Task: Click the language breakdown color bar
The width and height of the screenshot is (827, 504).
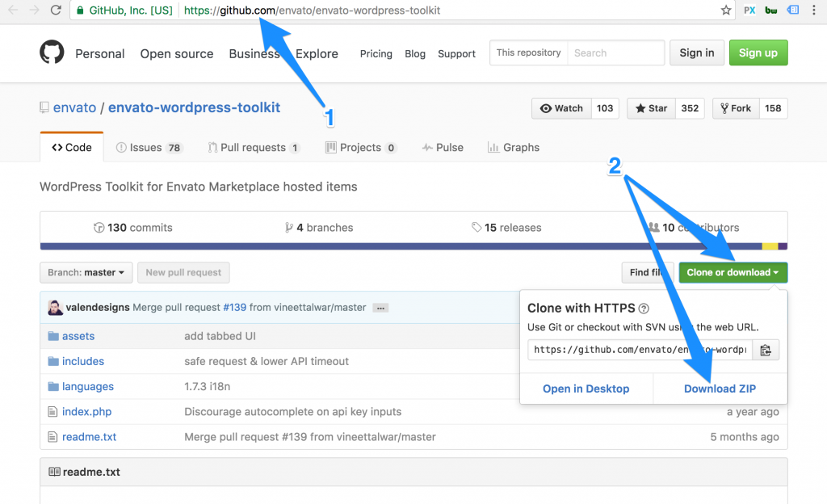Action: pos(413,246)
